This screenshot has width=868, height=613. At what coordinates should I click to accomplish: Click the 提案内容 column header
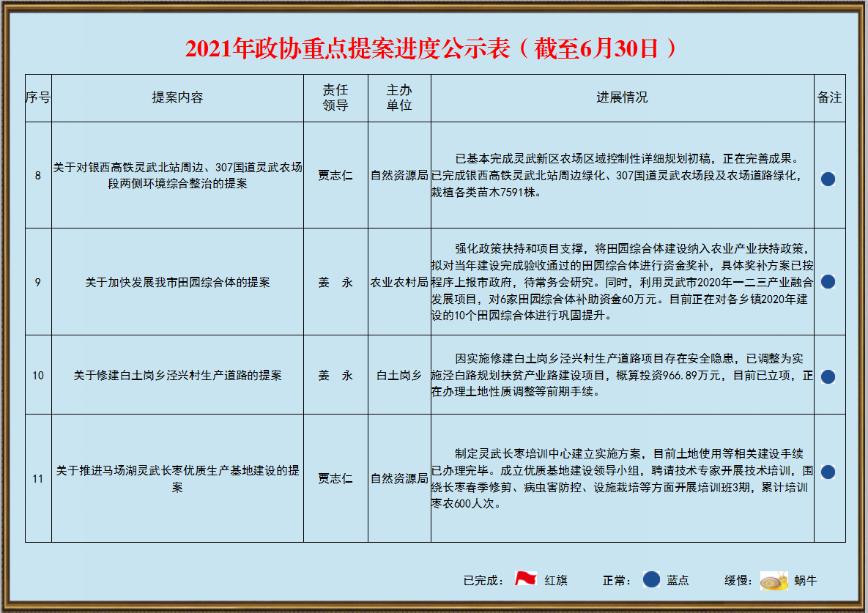[178, 97]
